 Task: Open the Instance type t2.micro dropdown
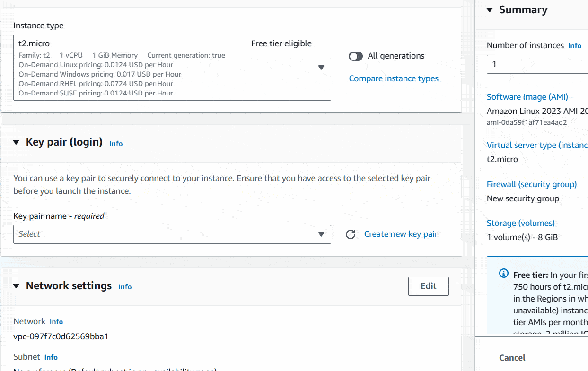(x=172, y=68)
